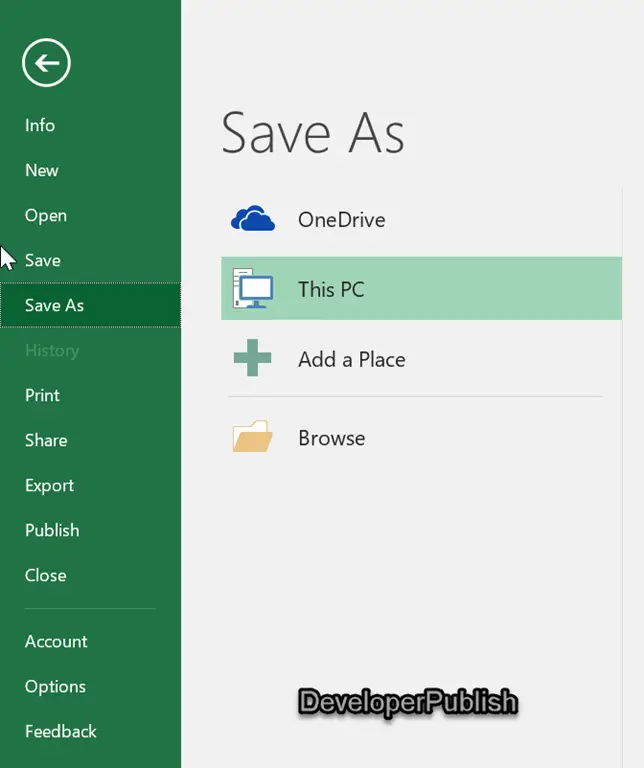Image resolution: width=644 pixels, height=768 pixels.
Task: Click the Browse label to pick a folder
Action: point(332,438)
